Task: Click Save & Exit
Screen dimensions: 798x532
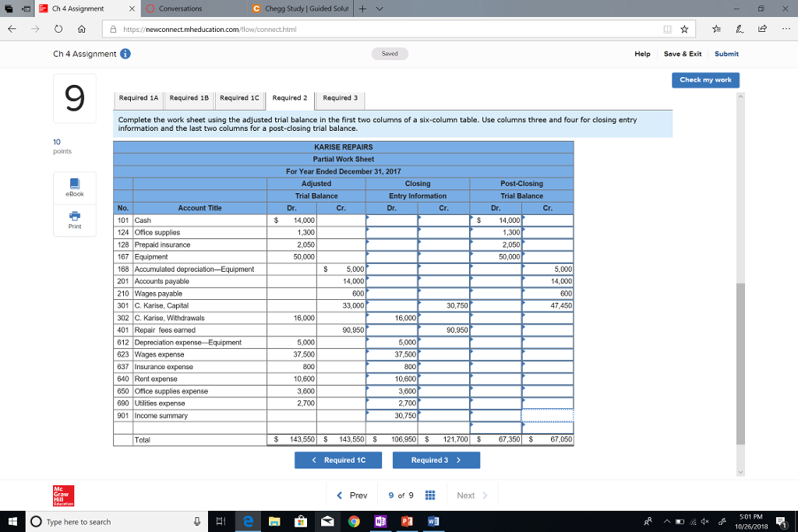Action: pos(683,54)
